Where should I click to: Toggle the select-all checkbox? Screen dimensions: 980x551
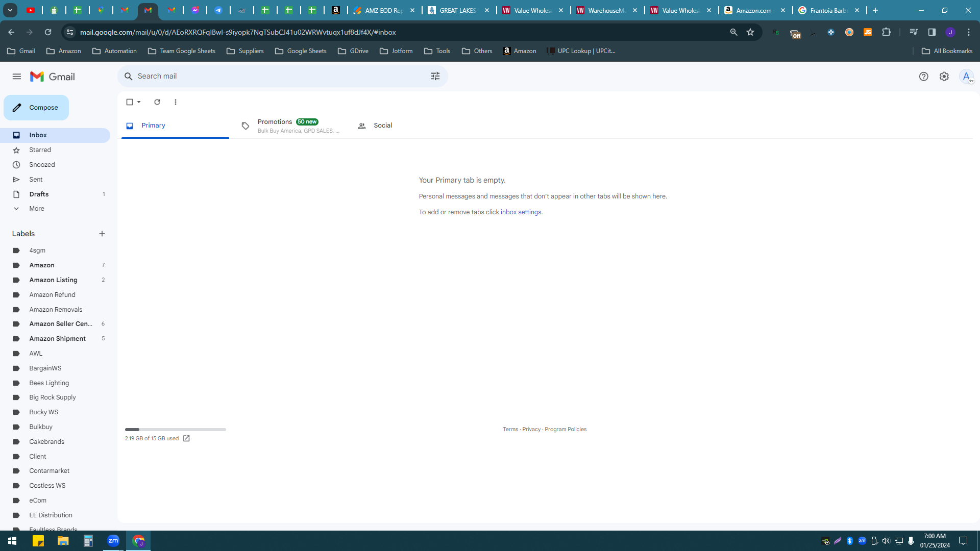point(130,102)
